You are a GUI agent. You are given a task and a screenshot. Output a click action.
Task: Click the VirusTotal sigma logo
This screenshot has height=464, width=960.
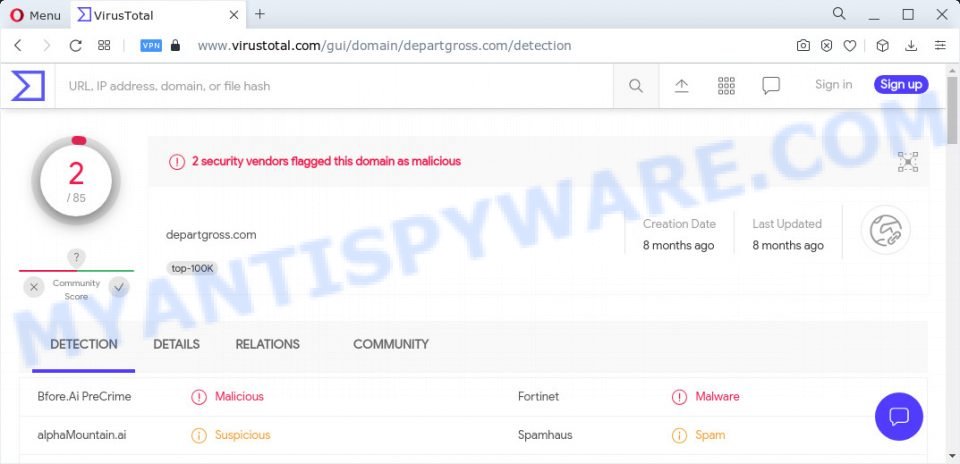[28, 86]
